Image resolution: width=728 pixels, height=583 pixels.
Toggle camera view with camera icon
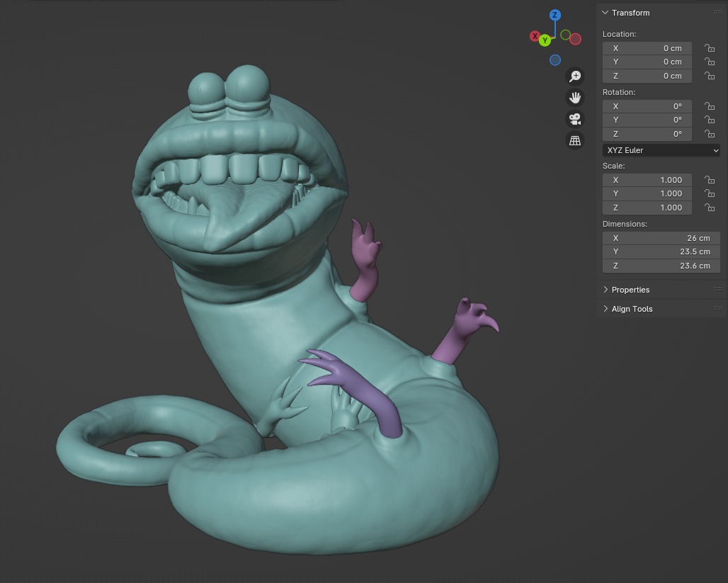tap(575, 119)
